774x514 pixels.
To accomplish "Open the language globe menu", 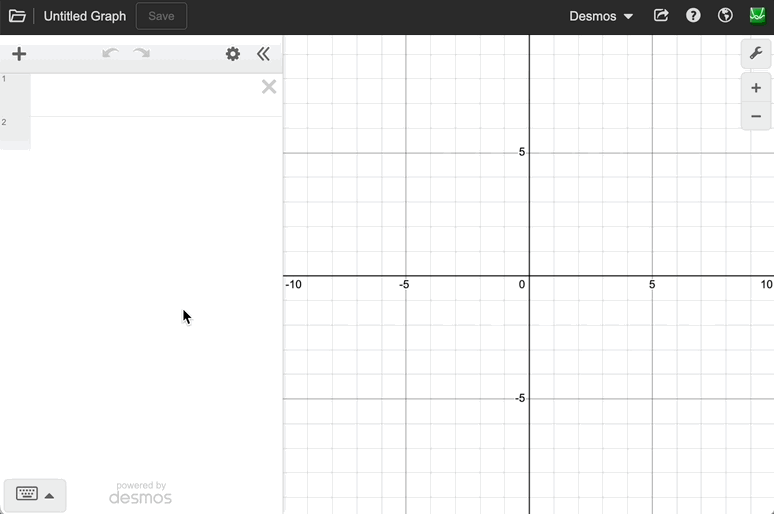I will click(725, 16).
